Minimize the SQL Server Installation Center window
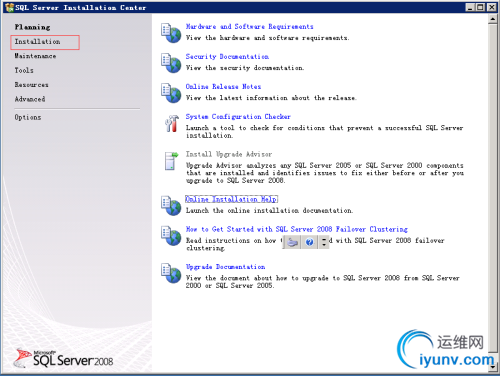500x376 pixels. coord(470,7)
